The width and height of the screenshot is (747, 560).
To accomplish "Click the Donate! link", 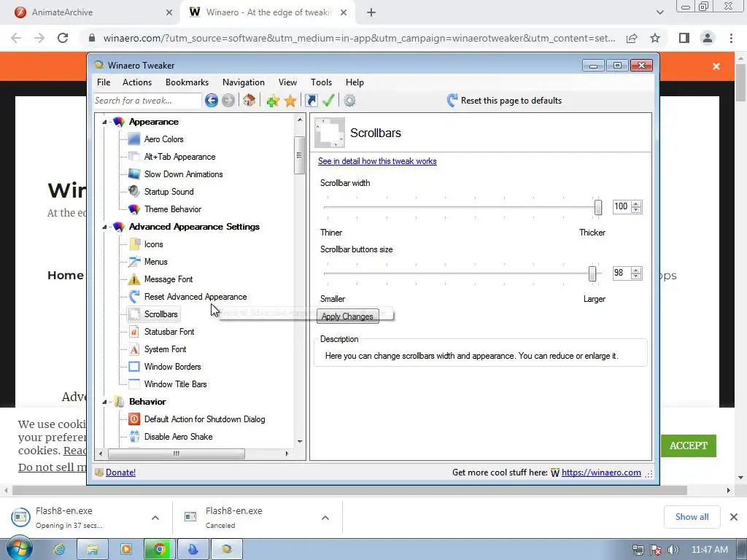I will 120,472.
